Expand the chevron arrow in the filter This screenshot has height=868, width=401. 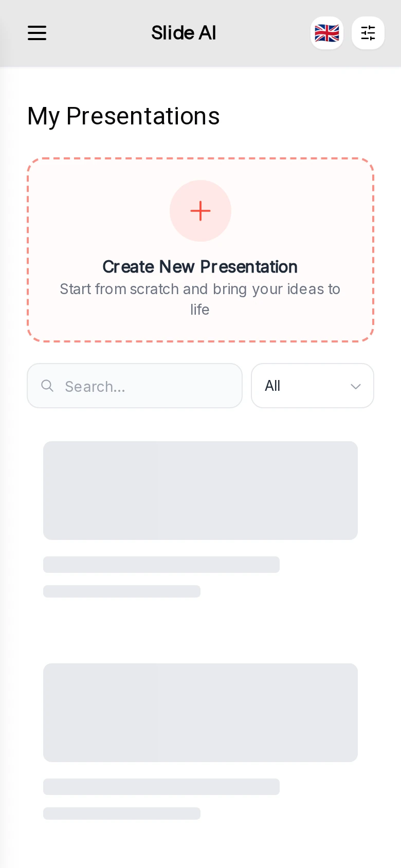point(355,386)
